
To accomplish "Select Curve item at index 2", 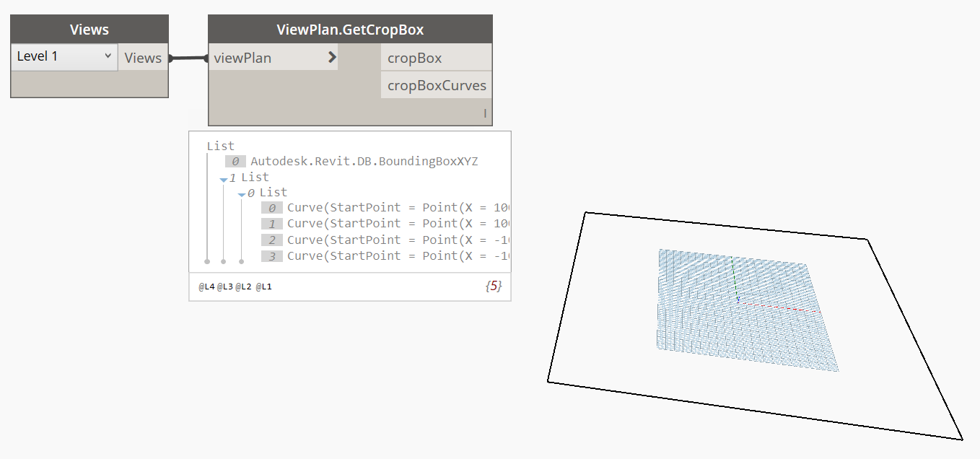I will pyautogui.click(x=398, y=240).
